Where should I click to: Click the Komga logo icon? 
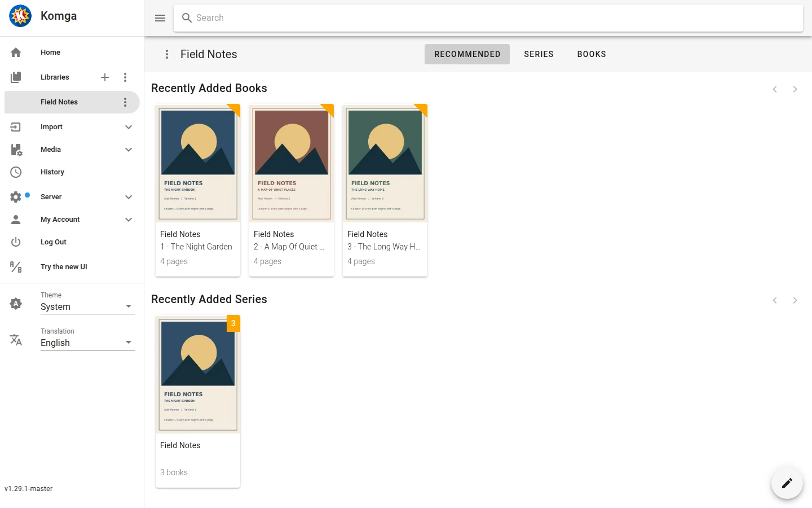click(x=20, y=16)
